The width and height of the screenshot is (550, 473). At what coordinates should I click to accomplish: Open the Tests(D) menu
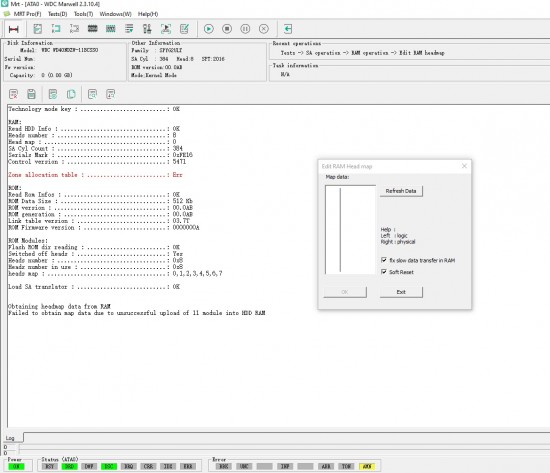[58, 14]
